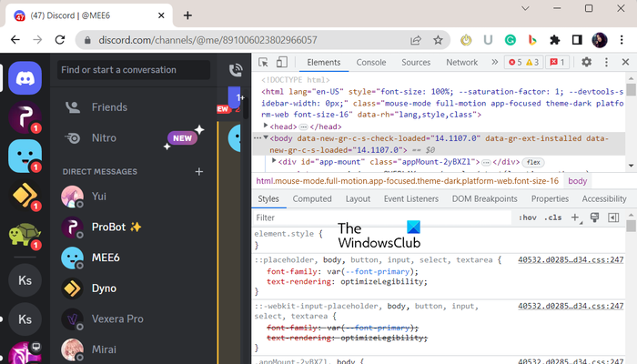This screenshot has width=637, height=364.
Task: Open the U extension icon
Action: 488,40
